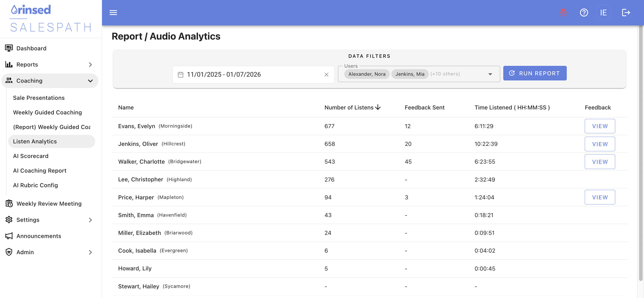The width and height of the screenshot is (644, 298).
Task: Click the logout icon in header
Action: (x=626, y=13)
